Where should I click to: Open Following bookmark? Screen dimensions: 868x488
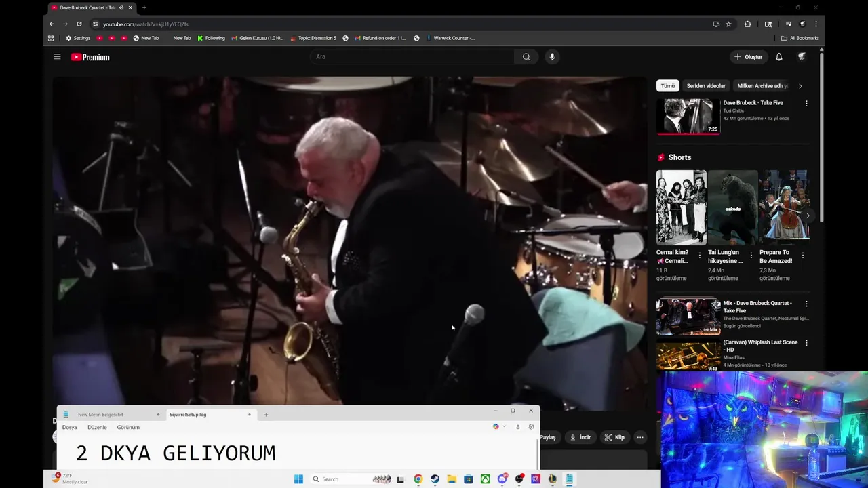[x=211, y=38]
